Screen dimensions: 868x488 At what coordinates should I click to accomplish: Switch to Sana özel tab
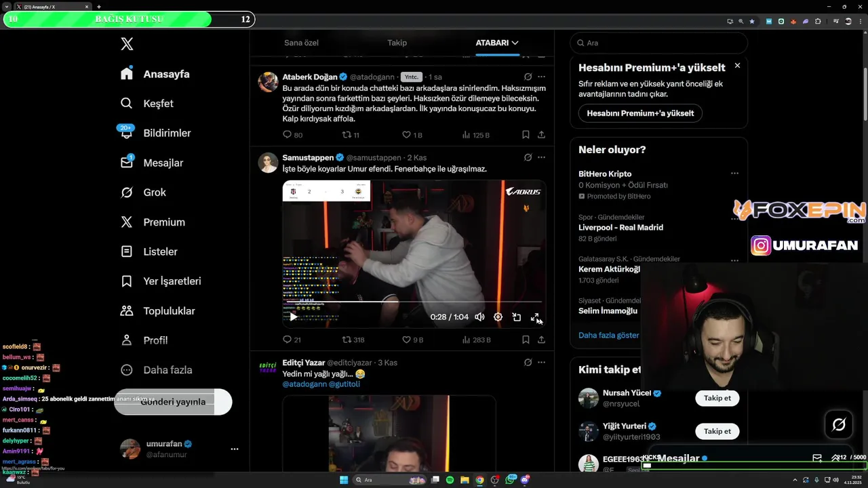301,43
